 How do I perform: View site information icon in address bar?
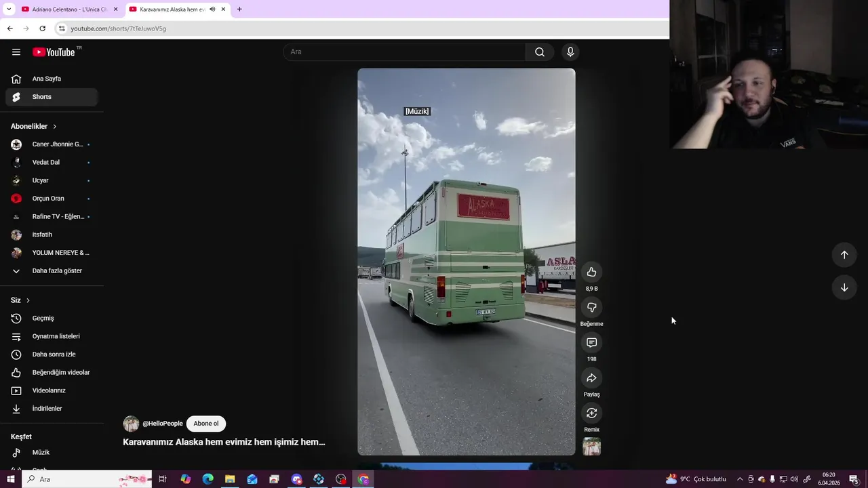62,28
